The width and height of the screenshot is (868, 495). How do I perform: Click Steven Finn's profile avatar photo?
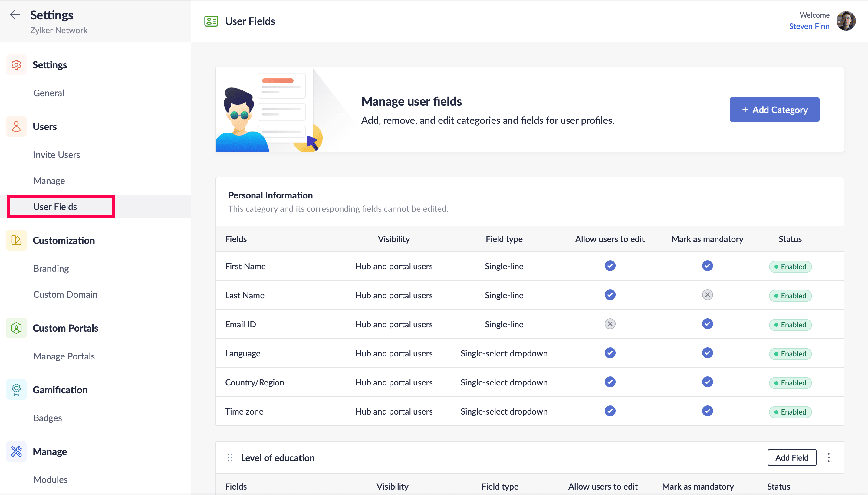846,21
